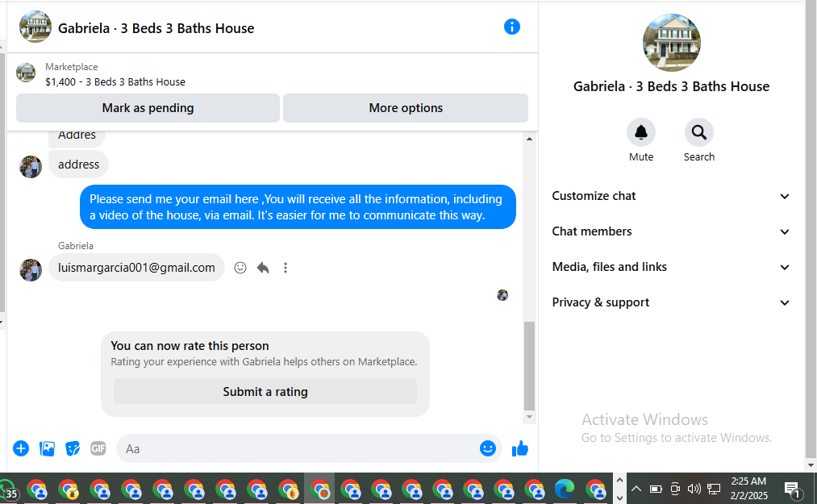The image size is (817, 504).
Task: Click the Mark as pending button
Action: (x=148, y=108)
